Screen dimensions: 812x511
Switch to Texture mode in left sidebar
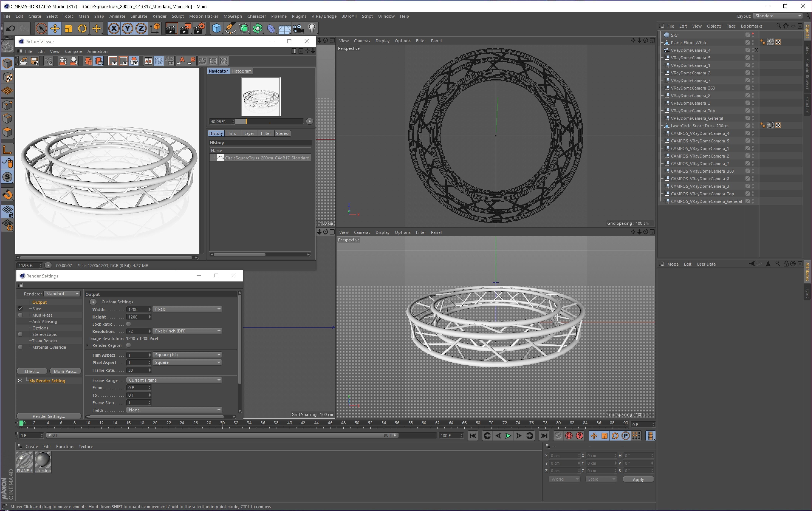click(7, 77)
